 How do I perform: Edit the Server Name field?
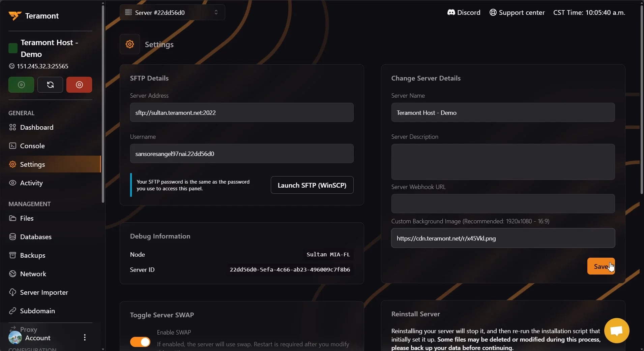point(503,113)
